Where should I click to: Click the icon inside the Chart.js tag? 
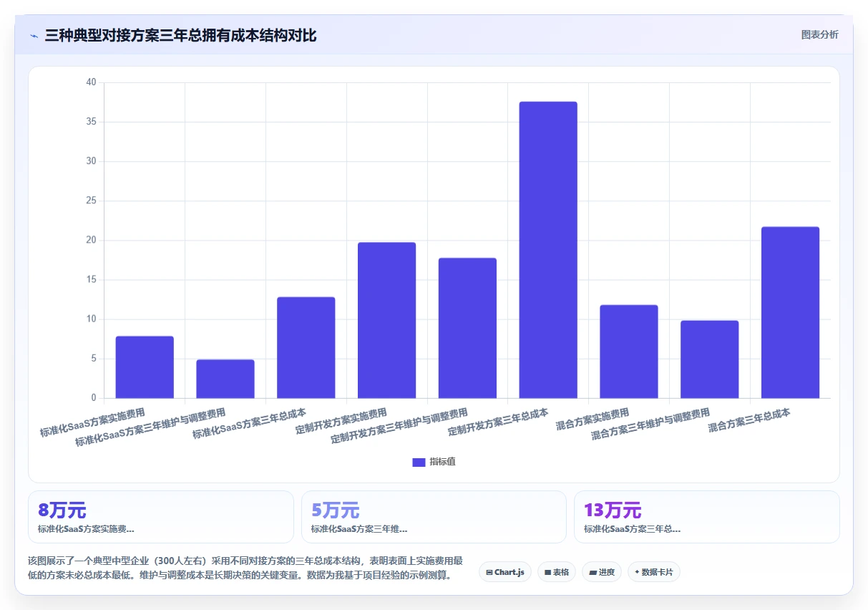[489, 572]
